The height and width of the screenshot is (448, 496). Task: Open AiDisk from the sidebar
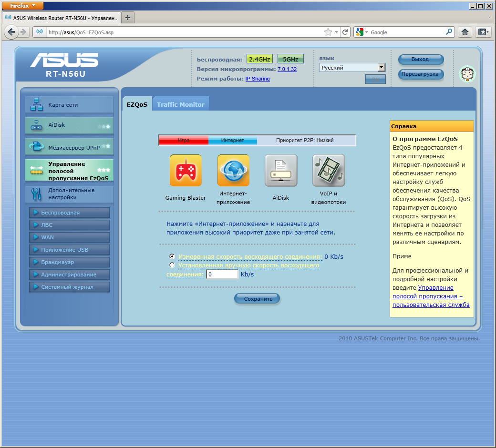tap(69, 125)
